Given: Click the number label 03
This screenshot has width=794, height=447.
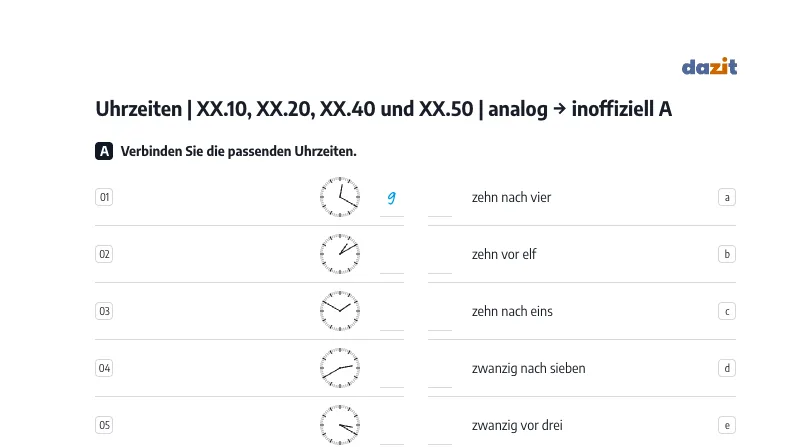Looking at the screenshot, I should pyautogui.click(x=104, y=311).
